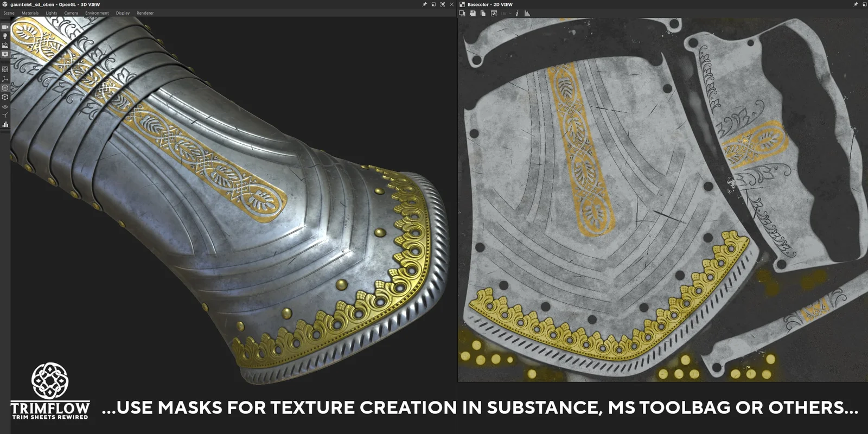
Task: Open the Lights menu
Action: [x=51, y=13]
